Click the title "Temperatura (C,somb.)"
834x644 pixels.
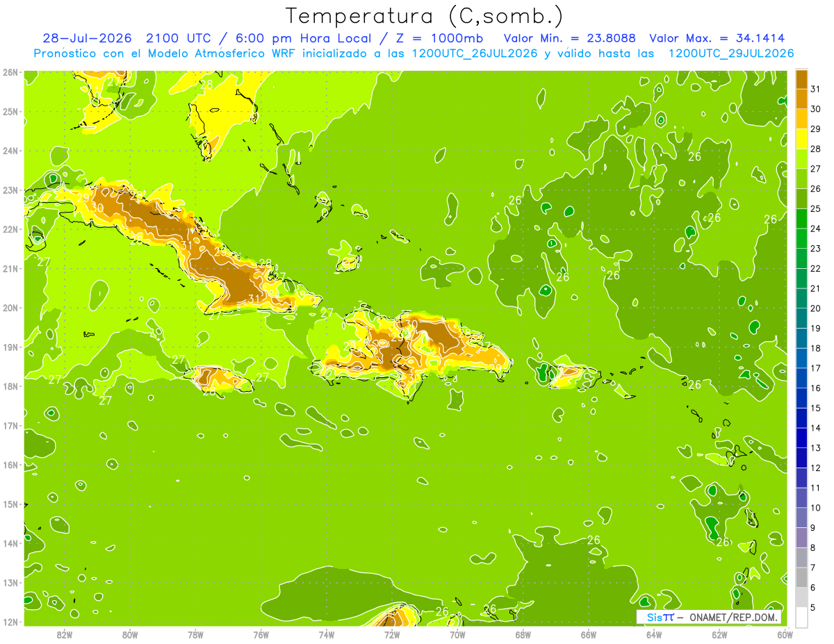[424, 16]
